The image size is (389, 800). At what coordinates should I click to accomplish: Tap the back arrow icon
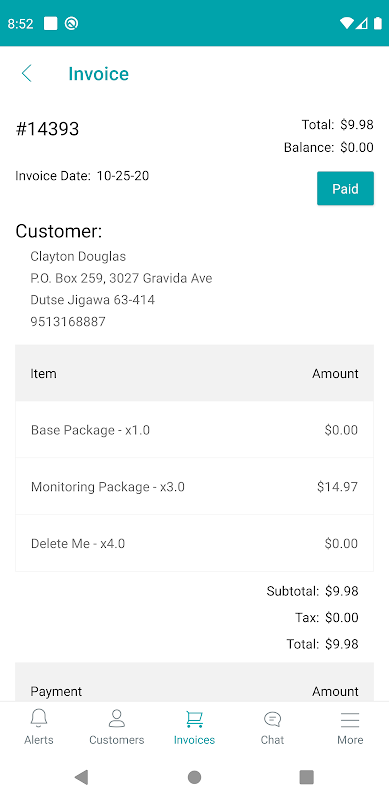(27, 73)
